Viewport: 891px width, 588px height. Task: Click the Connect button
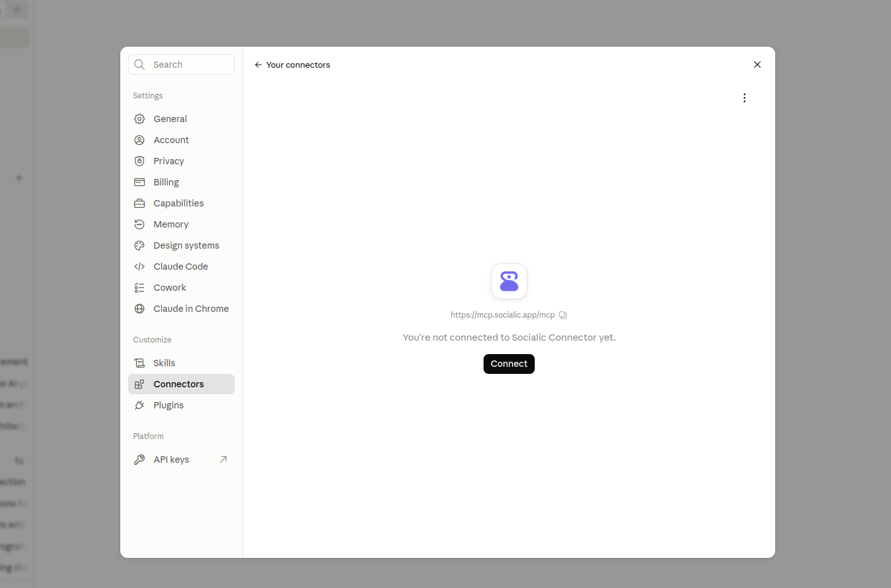(509, 364)
